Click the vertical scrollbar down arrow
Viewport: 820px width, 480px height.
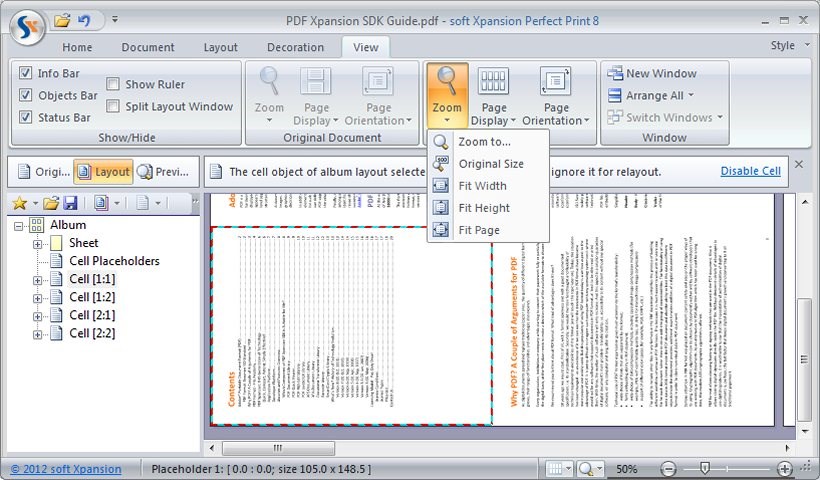(x=804, y=431)
